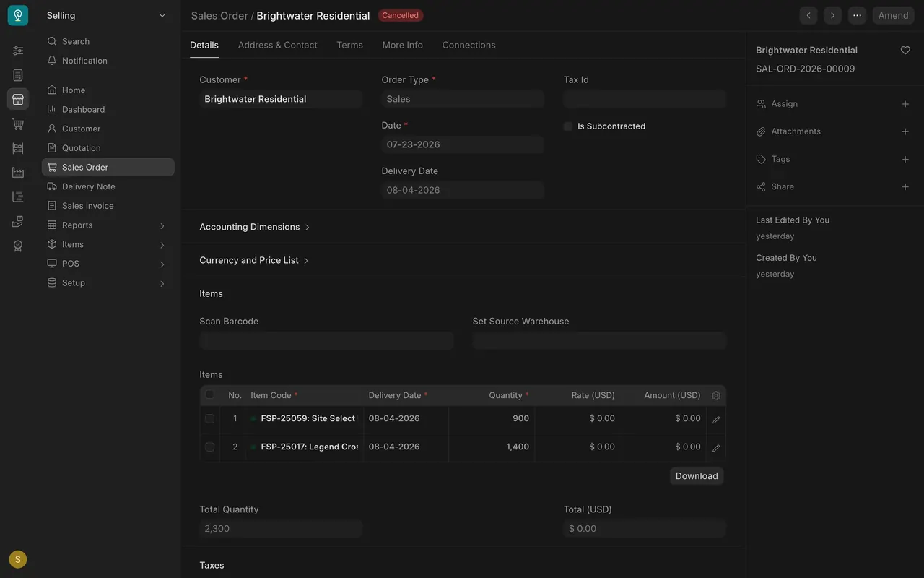924x578 pixels.
Task: Open Delivery Note in the sidebar
Action: click(108, 186)
